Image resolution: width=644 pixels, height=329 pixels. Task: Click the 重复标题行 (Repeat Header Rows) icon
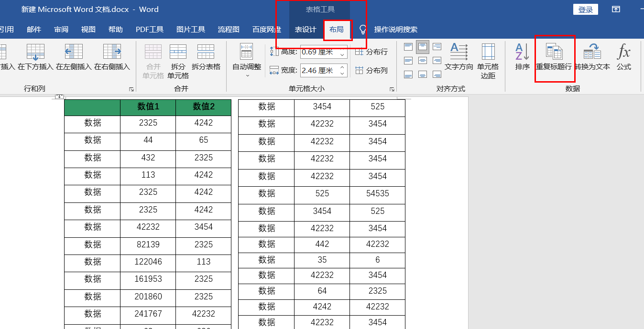point(555,56)
